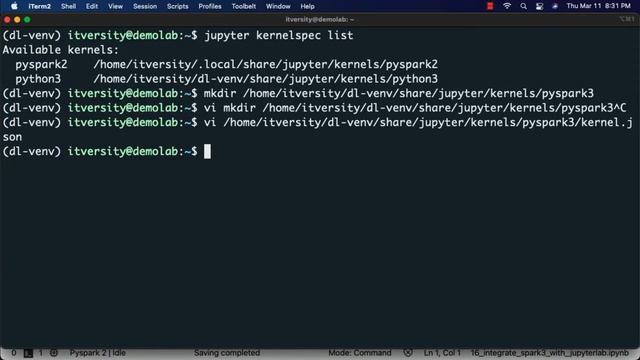Open Control Center icon in menu bar
Viewport: 640px width, 360px height.
pos(539,6)
